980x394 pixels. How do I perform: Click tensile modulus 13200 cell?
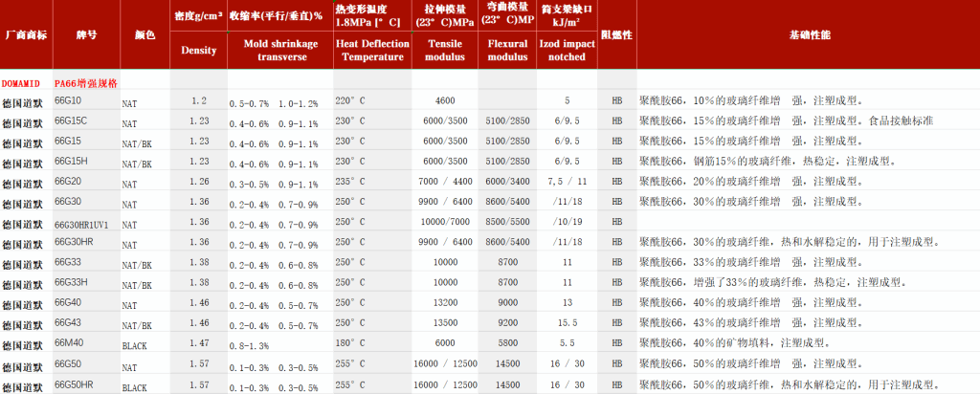coord(445,303)
